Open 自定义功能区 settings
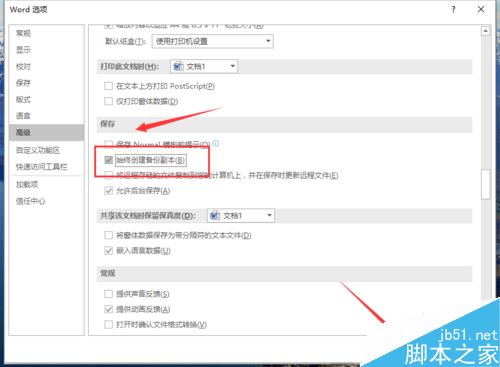 38,150
